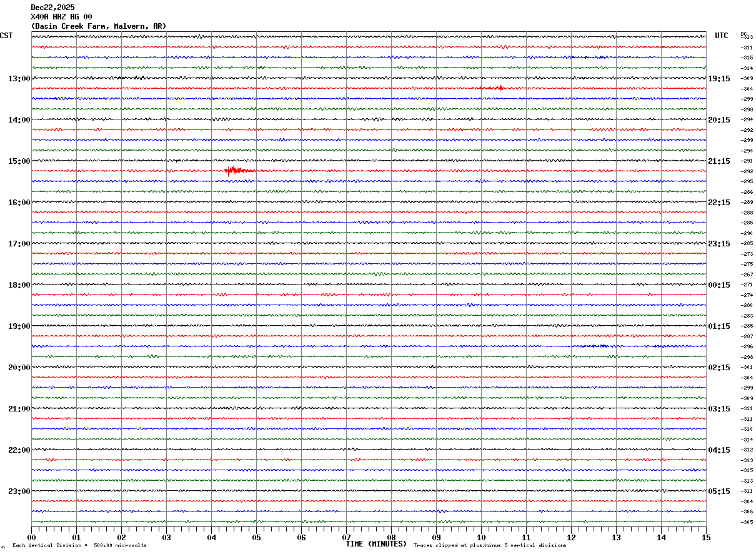756x554 pixels.
Task: Pick the 19:15 UTC time label
Action: pos(719,79)
